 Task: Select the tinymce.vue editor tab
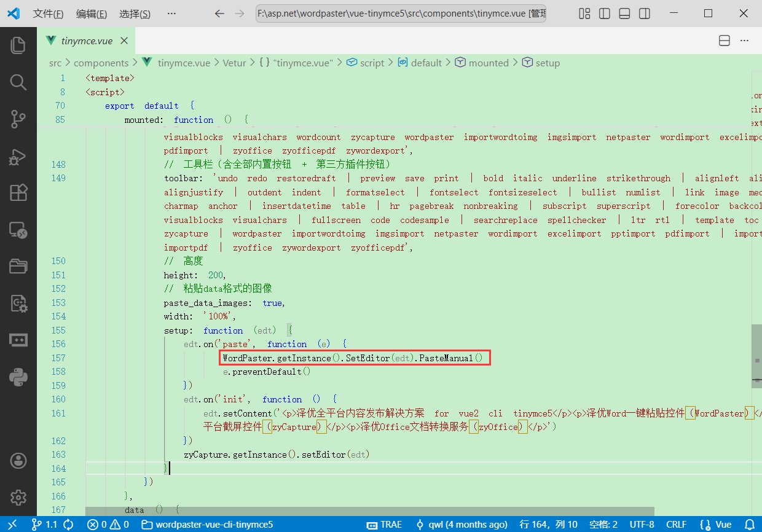(x=87, y=41)
